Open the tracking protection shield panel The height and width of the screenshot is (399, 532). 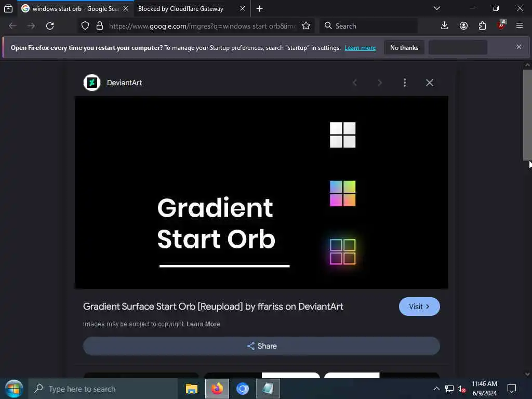[x=85, y=26]
